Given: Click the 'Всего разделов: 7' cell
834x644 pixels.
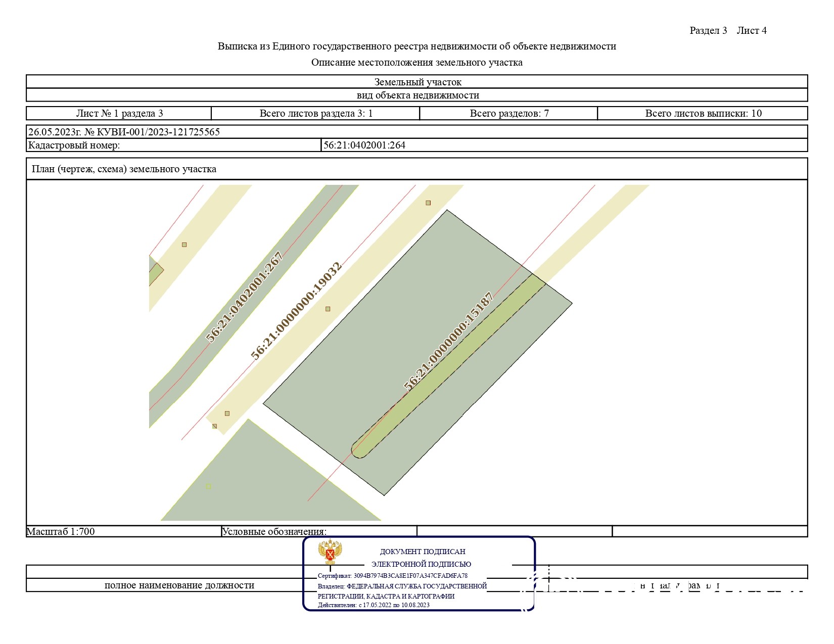Looking at the screenshot, I should click(x=508, y=113).
